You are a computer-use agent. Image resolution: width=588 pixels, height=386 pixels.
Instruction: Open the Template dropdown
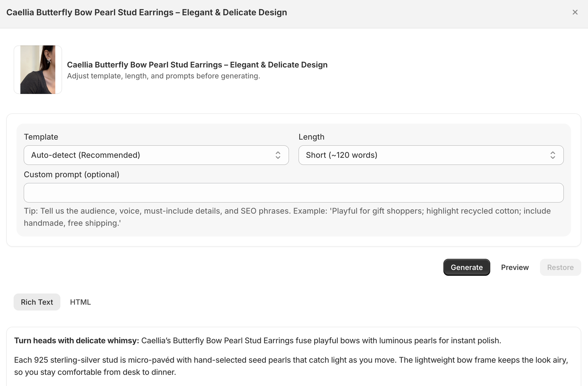click(156, 155)
